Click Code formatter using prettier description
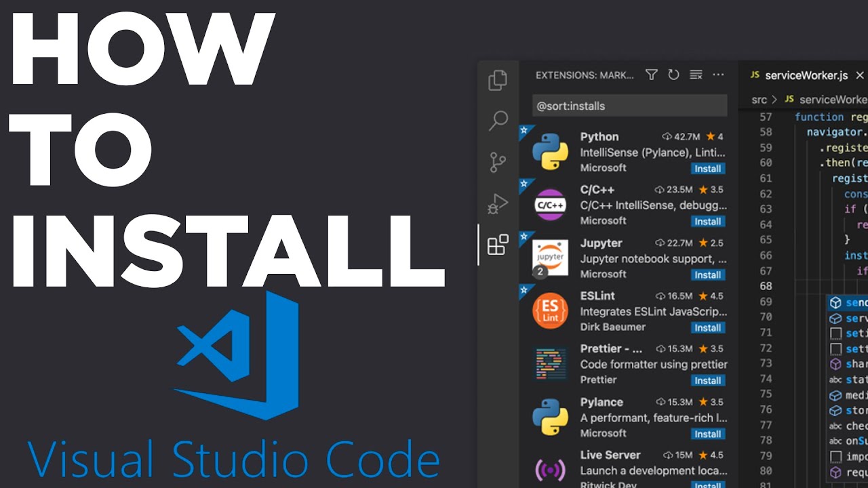The height and width of the screenshot is (488, 868). pyautogui.click(x=654, y=365)
